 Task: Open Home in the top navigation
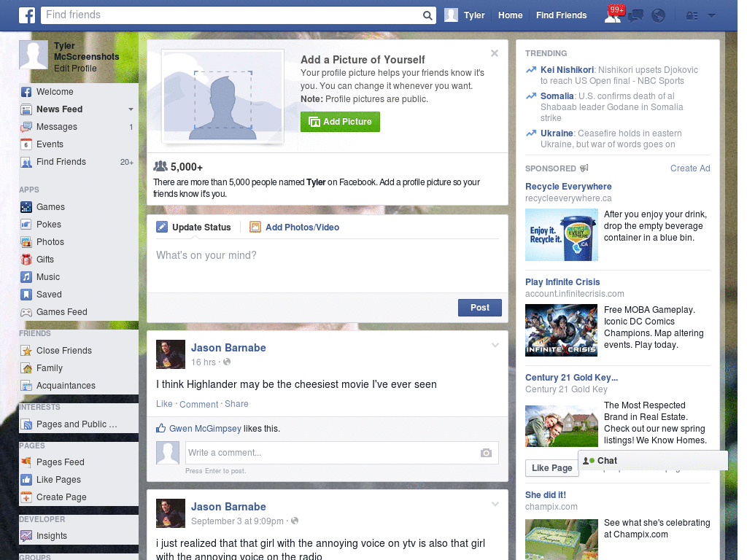pyautogui.click(x=510, y=15)
